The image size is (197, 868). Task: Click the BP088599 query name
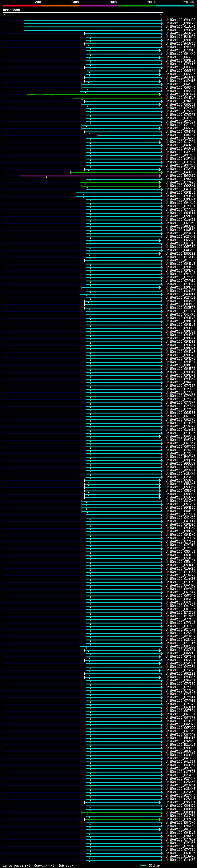(x=12, y=10)
